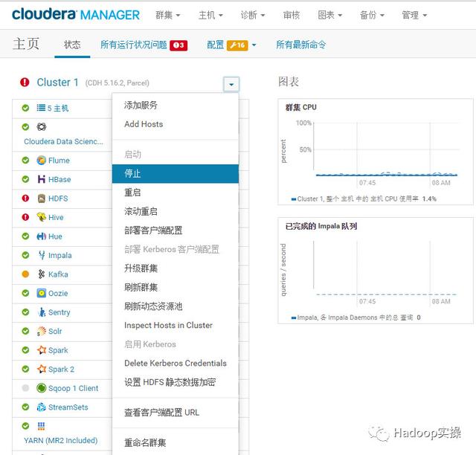Image resolution: width=476 pixels, height=455 pixels.
Task: Open the 已完成的 Impala 队列 chart title
Action: point(321,226)
